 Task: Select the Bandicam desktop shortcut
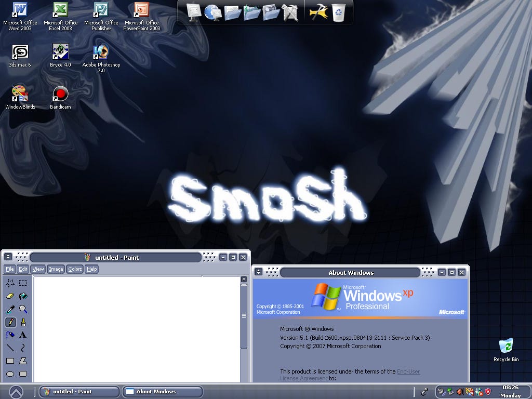[60, 97]
